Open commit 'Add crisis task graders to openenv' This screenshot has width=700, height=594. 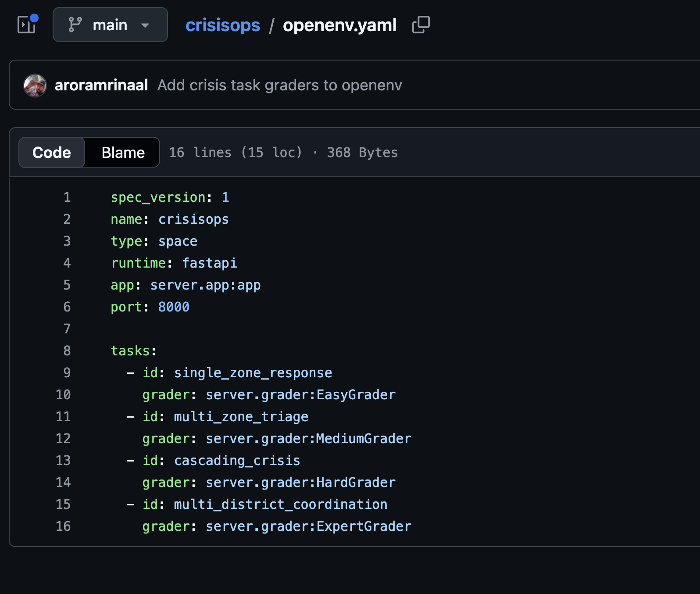280,85
